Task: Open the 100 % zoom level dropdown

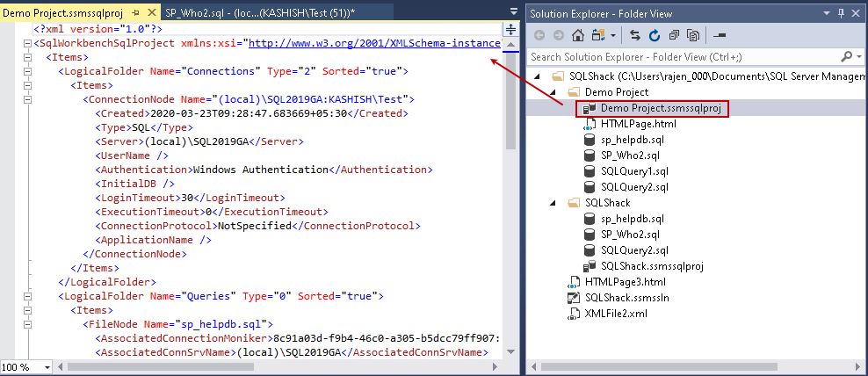Action: [47, 367]
